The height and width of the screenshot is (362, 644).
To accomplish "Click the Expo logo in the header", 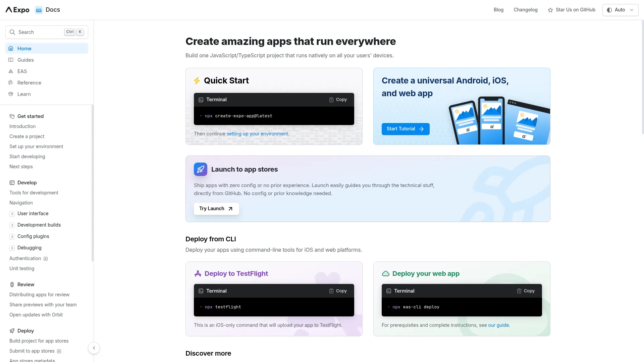I will 17,10.
